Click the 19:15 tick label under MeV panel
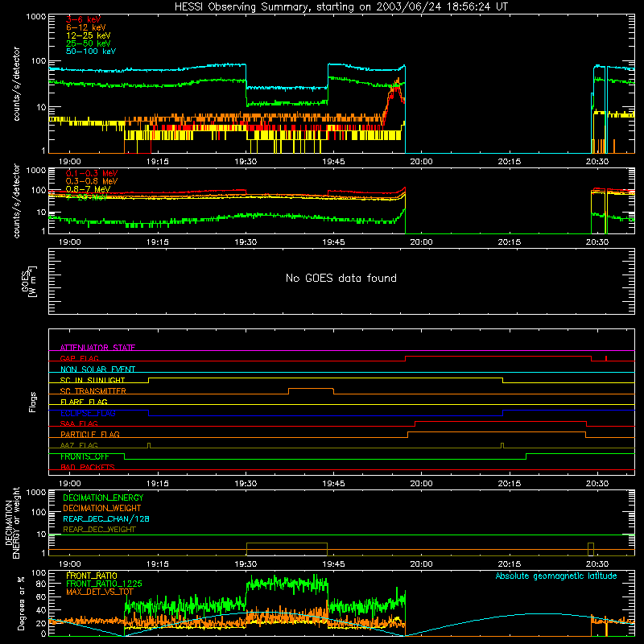This screenshot has height=644, width=644. point(157,242)
